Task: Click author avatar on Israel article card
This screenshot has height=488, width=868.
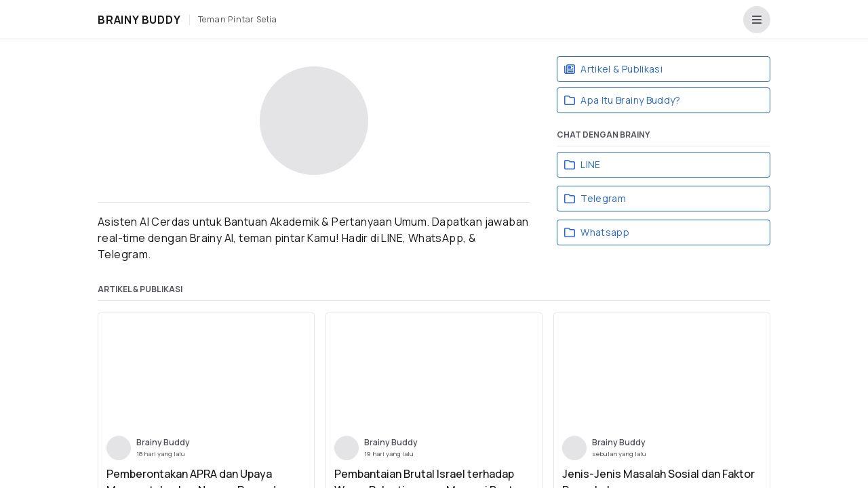Action: 347,448
